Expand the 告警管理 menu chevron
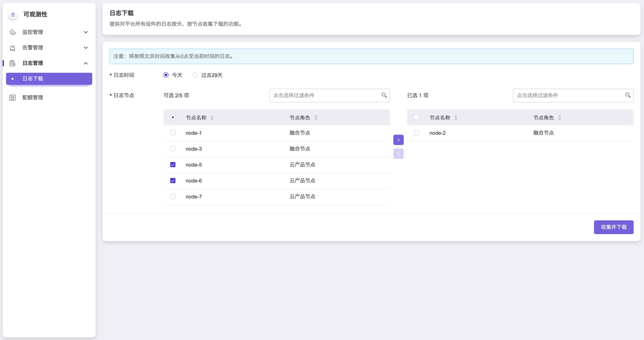The width and height of the screenshot is (644, 340). [86, 48]
